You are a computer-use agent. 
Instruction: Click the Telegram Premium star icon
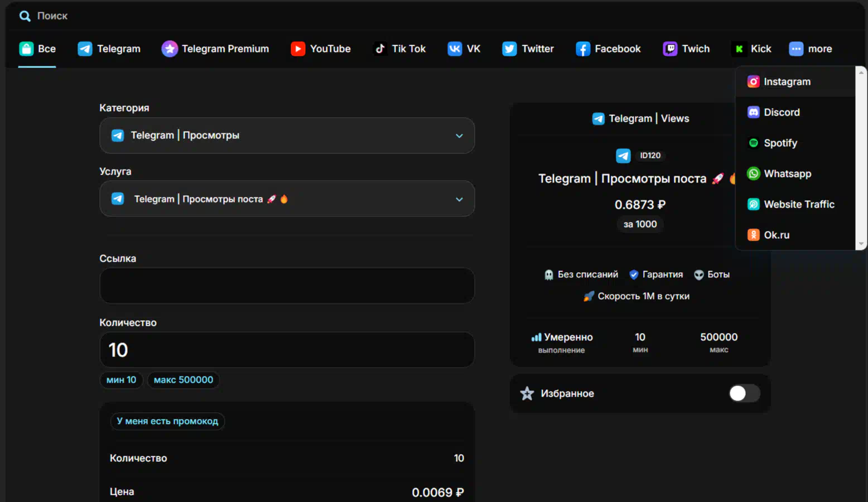pyautogui.click(x=170, y=49)
